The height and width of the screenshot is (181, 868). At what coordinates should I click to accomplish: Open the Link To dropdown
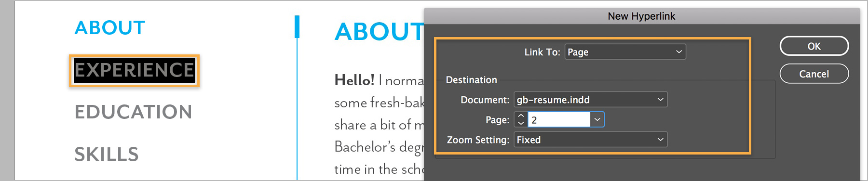pyautogui.click(x=625, y=52)
